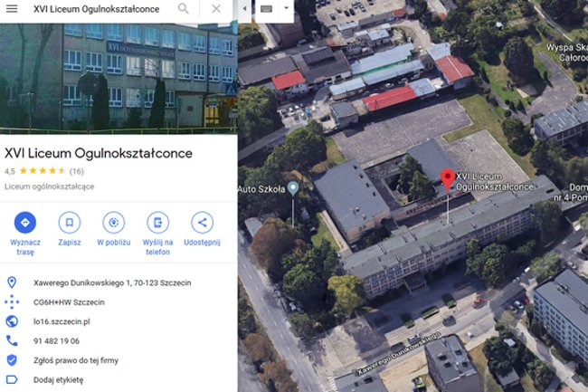
Task: Click W pobliżu nearby icon
Action: coord(114,223)
